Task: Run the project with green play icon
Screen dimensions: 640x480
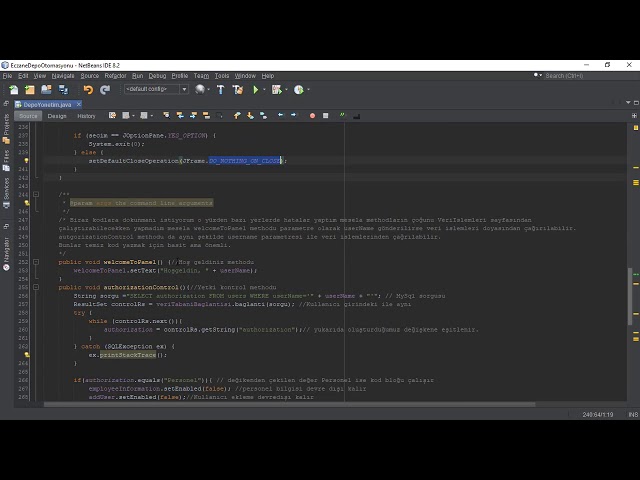Action: 256,89
